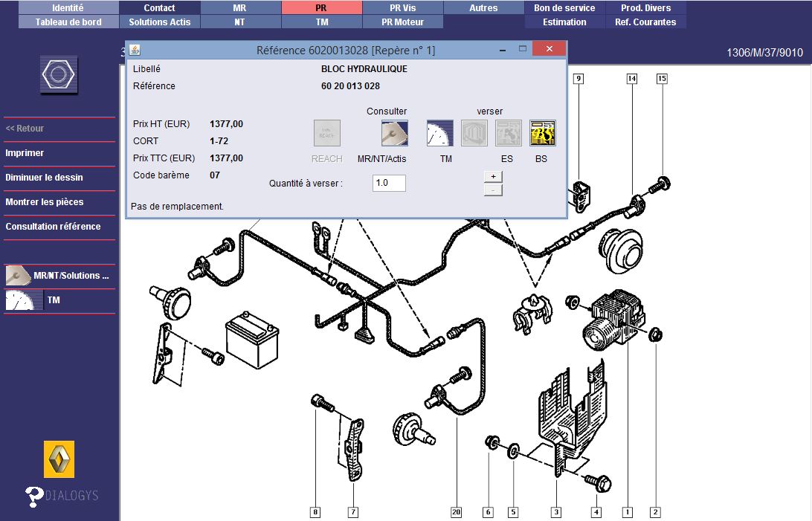Image resolution: width=812 pixels, height=521 pixels.
Task: Open the Bon de service tab
Action: pyautogui.click(x=564, y=7)
